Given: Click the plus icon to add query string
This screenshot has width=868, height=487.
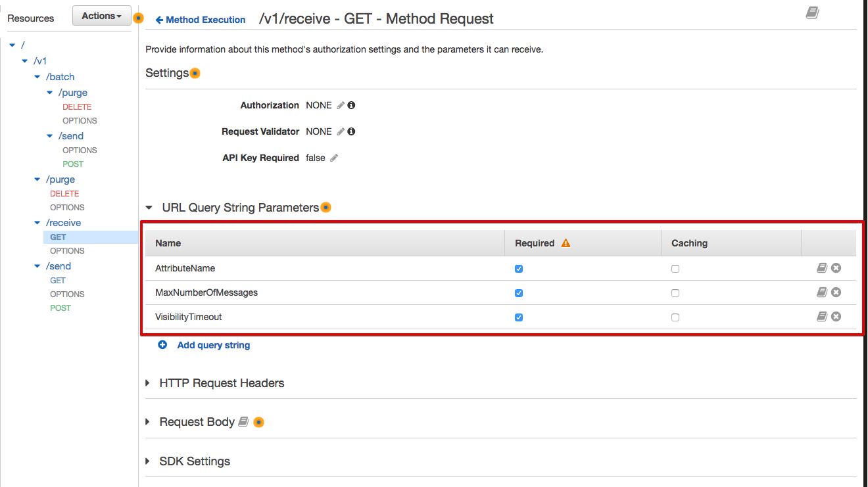Looking at the screenshot, I should [162, 344].
